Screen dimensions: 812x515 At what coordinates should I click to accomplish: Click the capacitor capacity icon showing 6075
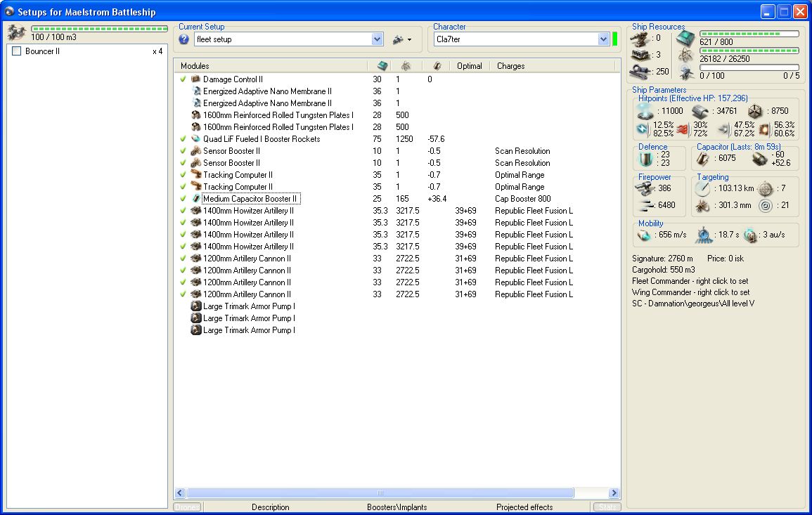[702, 158]
